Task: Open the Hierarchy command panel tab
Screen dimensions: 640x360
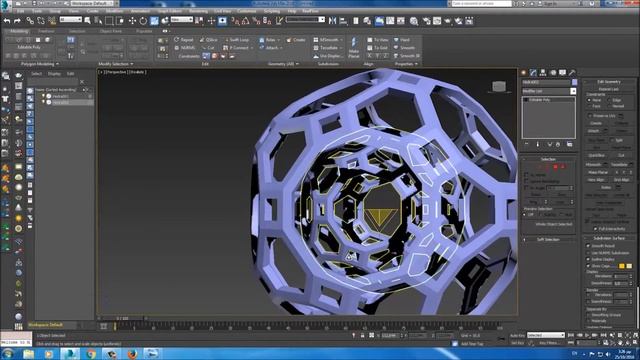Action: point(543,72)
